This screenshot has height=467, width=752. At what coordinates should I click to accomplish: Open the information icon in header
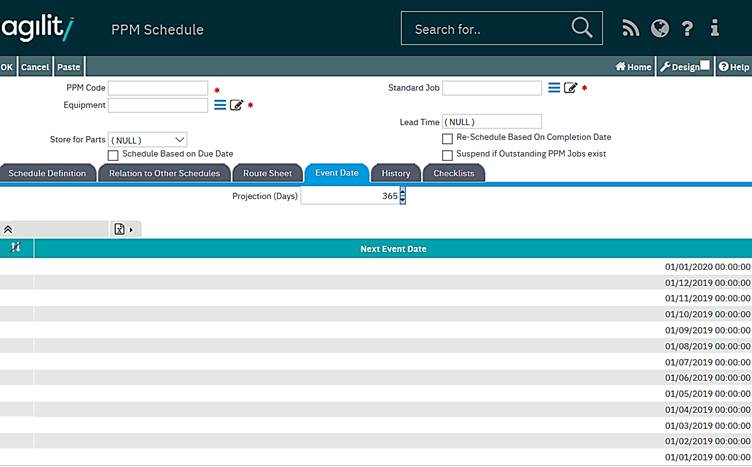click(x=715, y=28)
